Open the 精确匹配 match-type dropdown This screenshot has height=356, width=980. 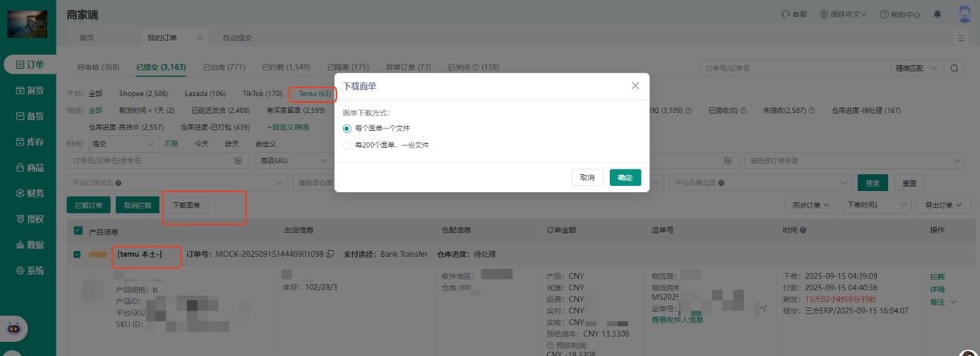pos(917,69)
